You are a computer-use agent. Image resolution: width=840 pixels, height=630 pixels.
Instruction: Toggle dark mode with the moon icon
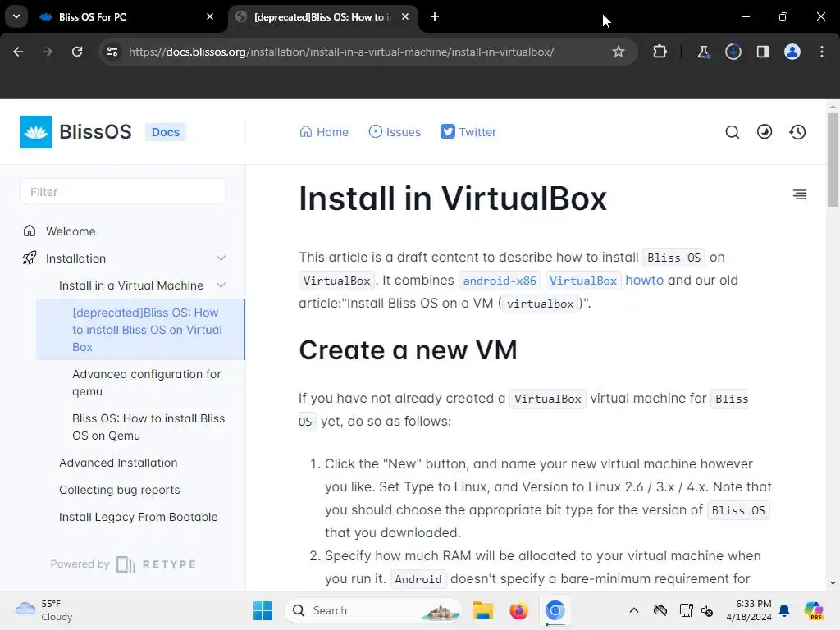(765, 132)
